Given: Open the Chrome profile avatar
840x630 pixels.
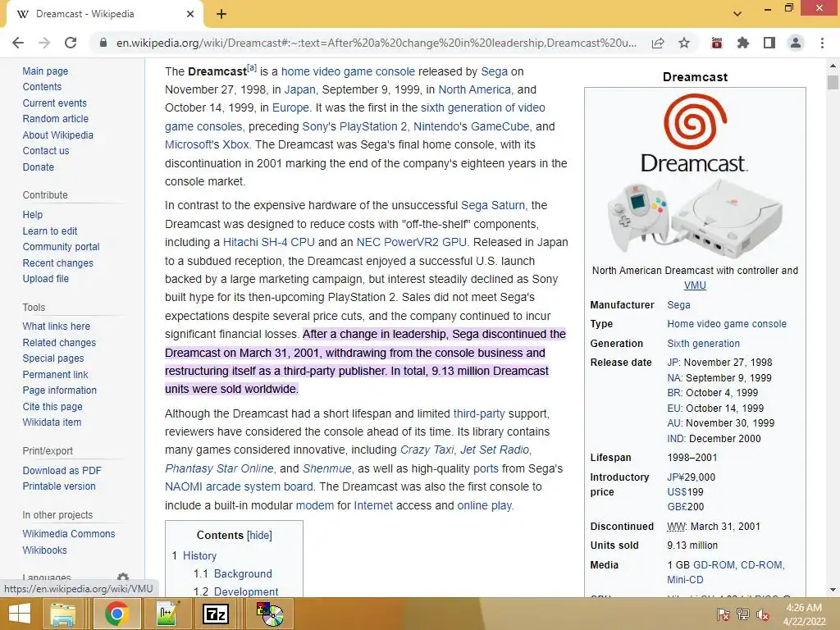Looking at the screenshot, I should pos(796,43).
